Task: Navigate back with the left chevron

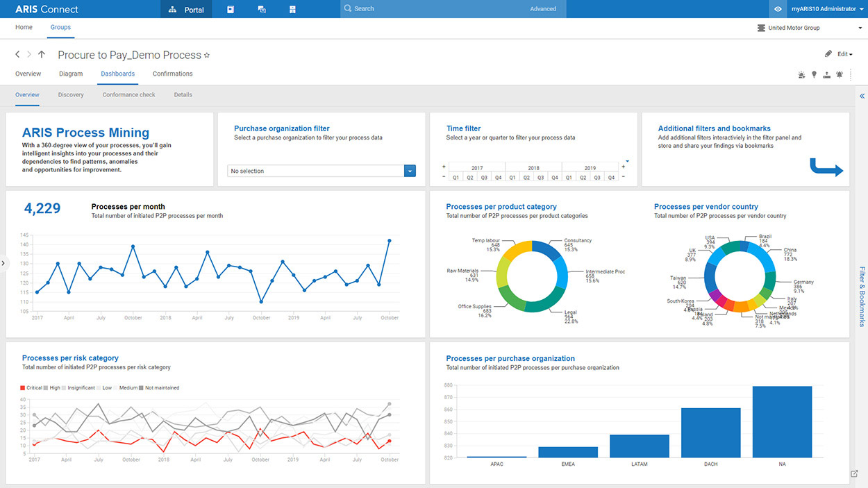Action: pos(18,54)
